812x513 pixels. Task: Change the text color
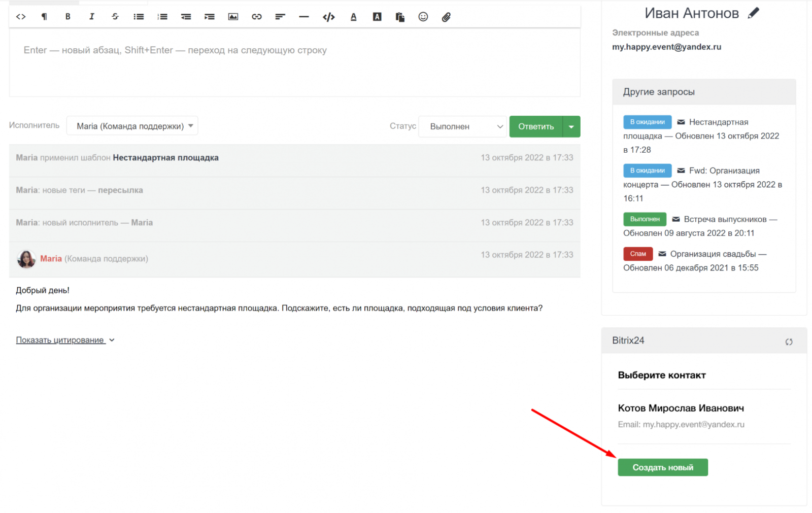click(x=354, y=17)
